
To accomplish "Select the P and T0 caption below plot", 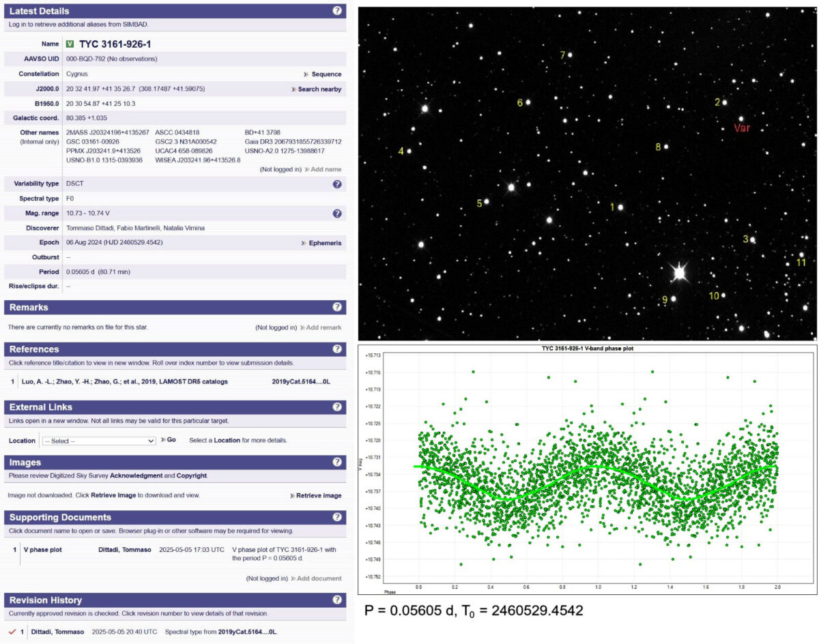I will [x=474, y=611].
